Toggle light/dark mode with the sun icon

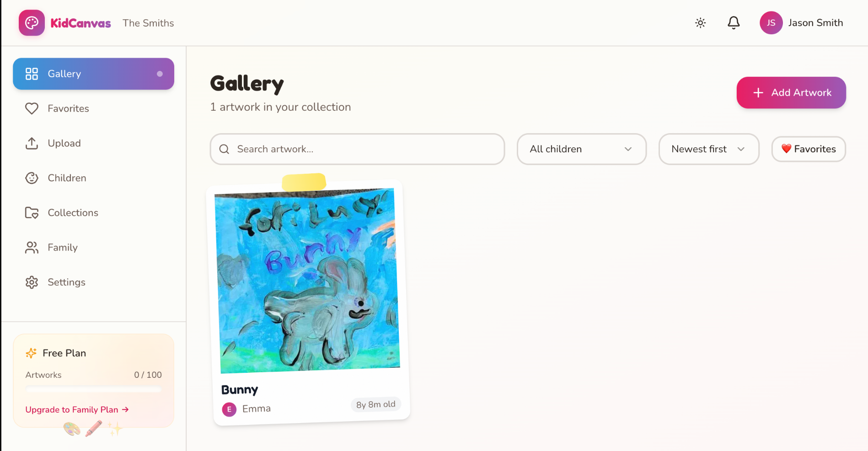[700, 22]
